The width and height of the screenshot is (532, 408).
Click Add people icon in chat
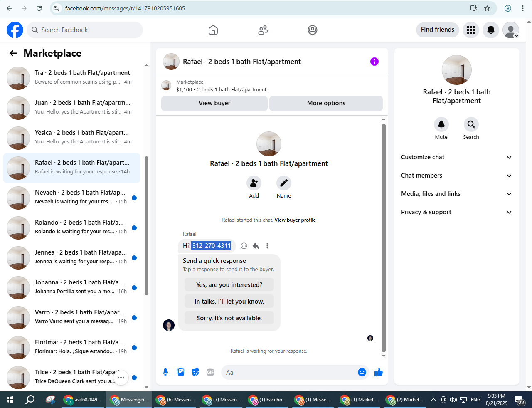point(254,183)
